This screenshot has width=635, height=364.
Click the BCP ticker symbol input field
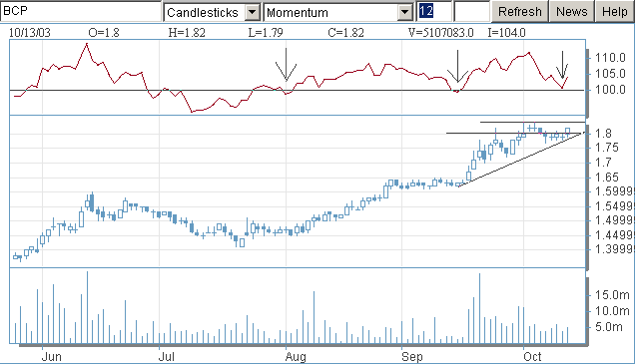pyautogui.click(x=81, y=11)
